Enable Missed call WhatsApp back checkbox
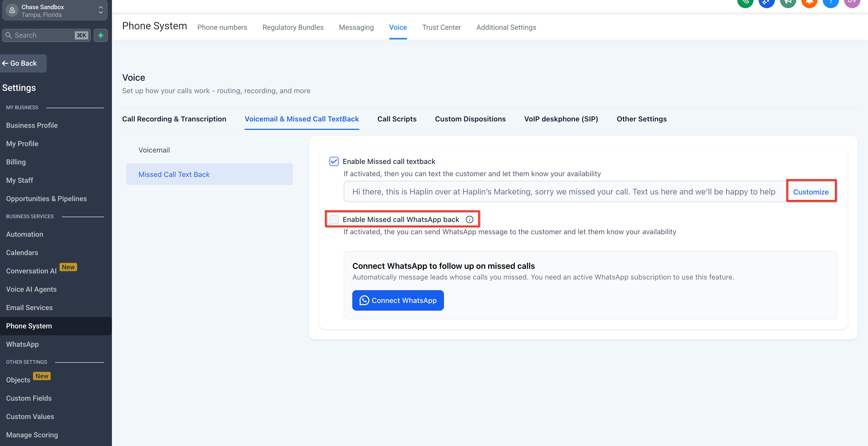The image size is (868, 446). [x=334, y=219]
